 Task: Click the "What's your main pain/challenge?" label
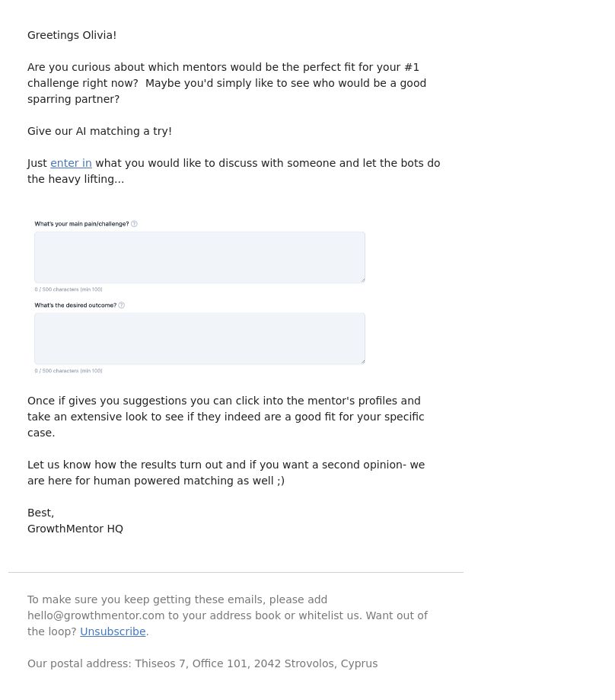(x=81, y=224)
